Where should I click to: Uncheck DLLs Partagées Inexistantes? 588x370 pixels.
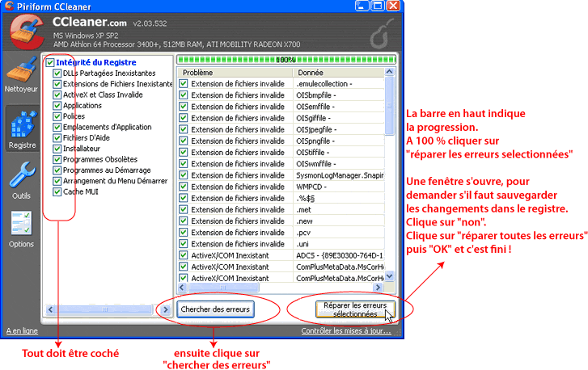click(x=57, y=74)
